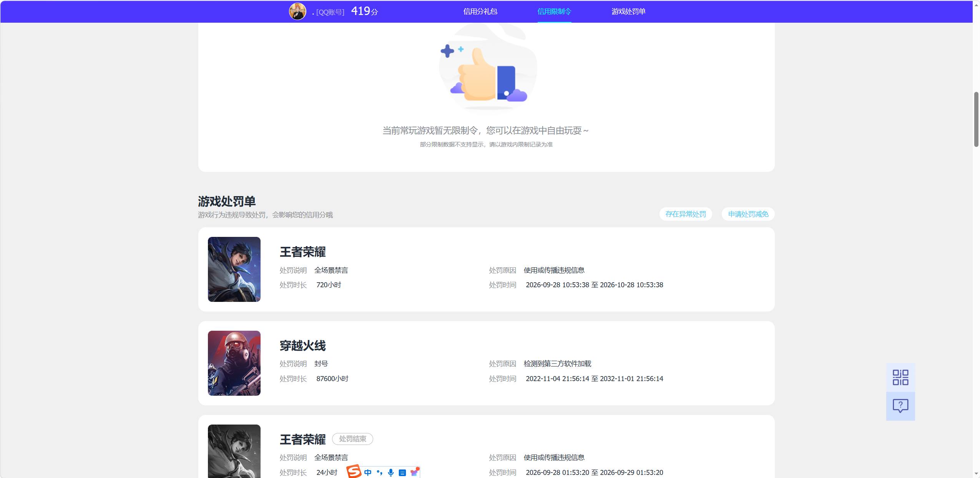The image size is (980, 478).
Task: Click the 24小时 penalty duration value
Action: coord(327,473)
